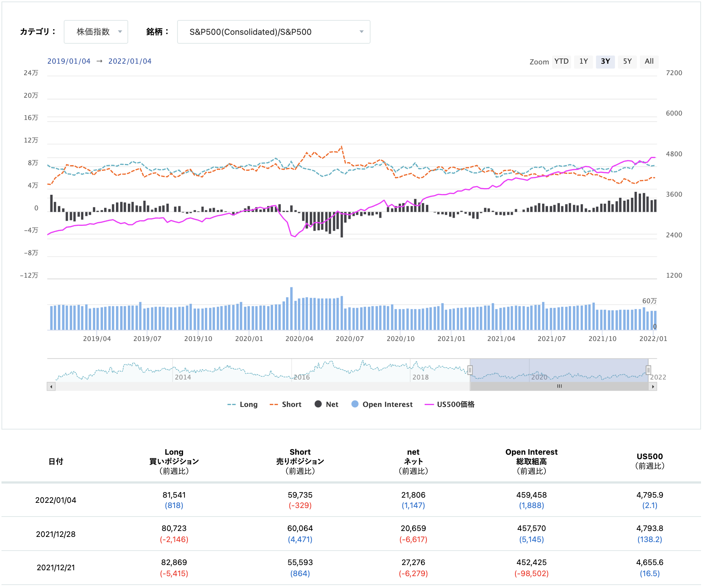
Task: Click the net ネット column header
Action: [413, 461]
